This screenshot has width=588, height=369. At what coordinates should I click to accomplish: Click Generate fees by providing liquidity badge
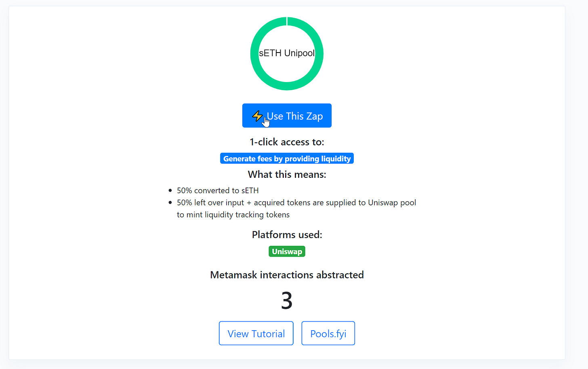tap(287, 158)
